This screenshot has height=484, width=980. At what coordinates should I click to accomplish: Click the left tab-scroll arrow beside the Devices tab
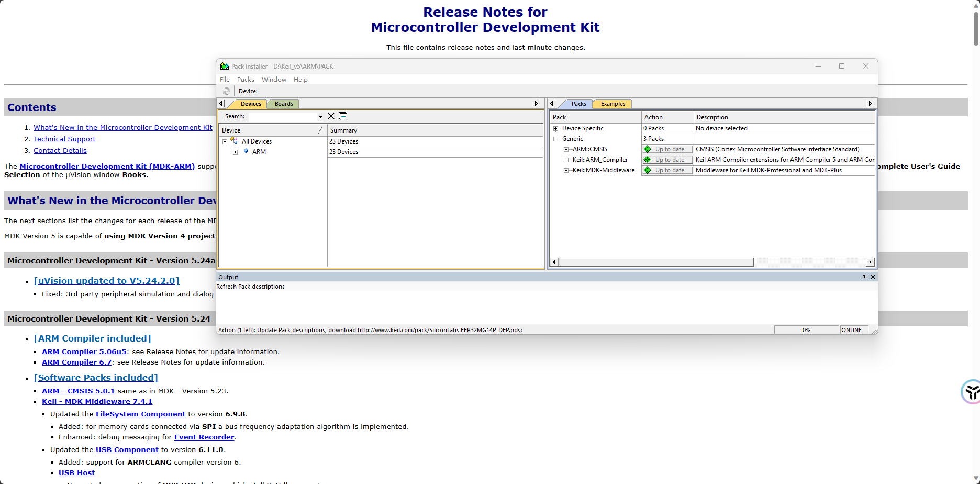(x=221, y=104)
